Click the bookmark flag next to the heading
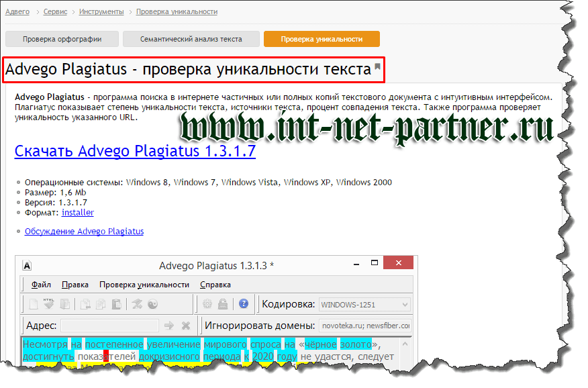 [378, 67]
